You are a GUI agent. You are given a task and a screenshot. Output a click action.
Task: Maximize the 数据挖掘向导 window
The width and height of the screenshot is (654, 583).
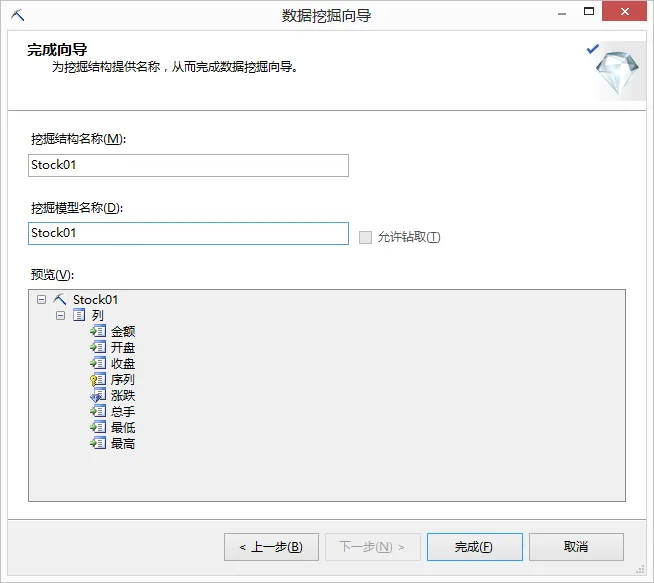tap(589, 12)
